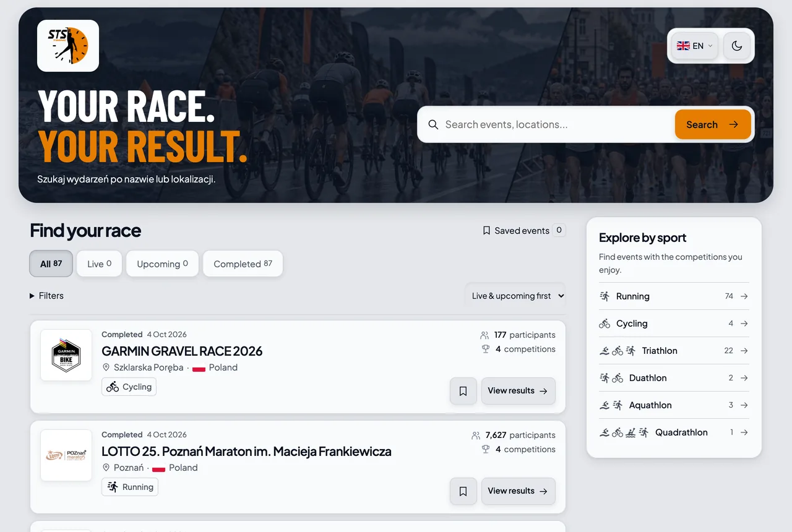This screenshot has height=532, width=792.
Task: Click the Cycling tag on Garmin Gravel Race
Action: pos(129,387)
